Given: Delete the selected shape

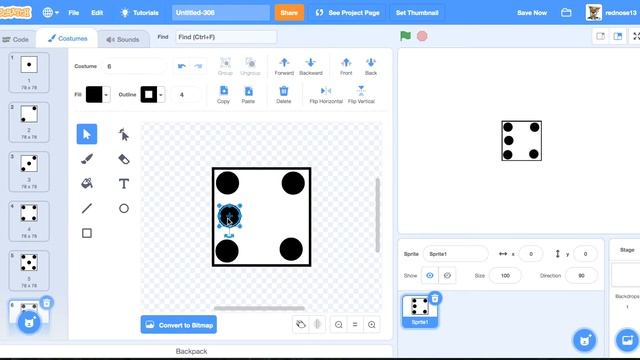Looking at the screenshot, I should (284, 95).
